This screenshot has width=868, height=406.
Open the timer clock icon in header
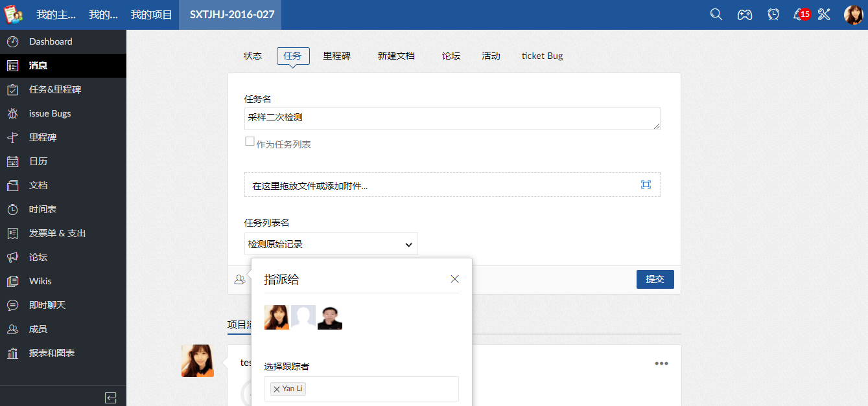point(773,14)
